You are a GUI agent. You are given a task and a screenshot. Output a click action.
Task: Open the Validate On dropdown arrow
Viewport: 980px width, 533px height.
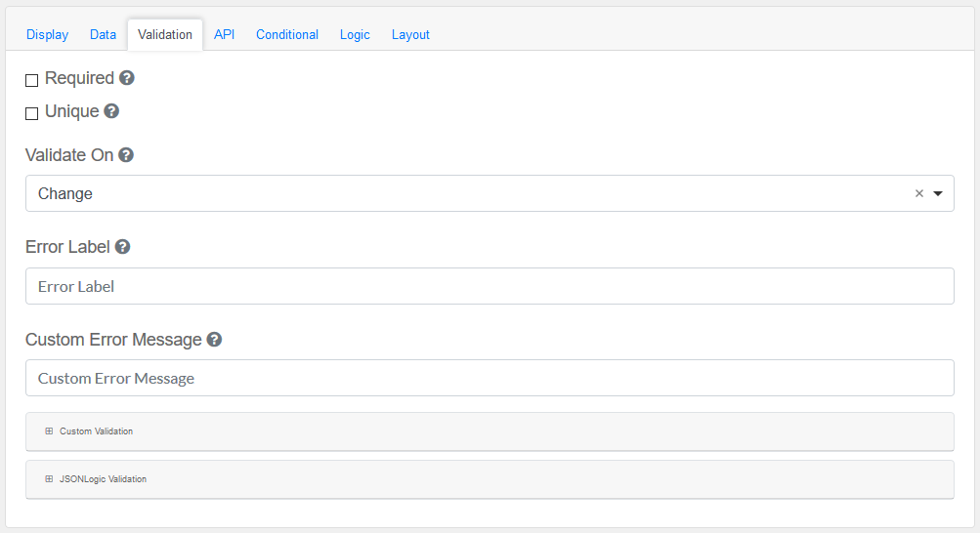click(938, 193)
